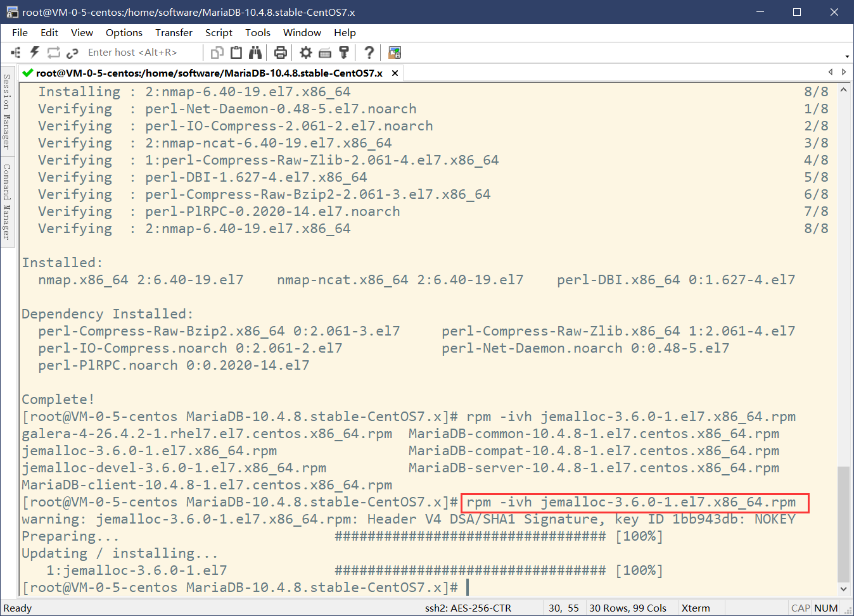Click the Quick Connect lightning icon
The height and width of the screenshot is (616, 854).
click(x=35, y=53)
